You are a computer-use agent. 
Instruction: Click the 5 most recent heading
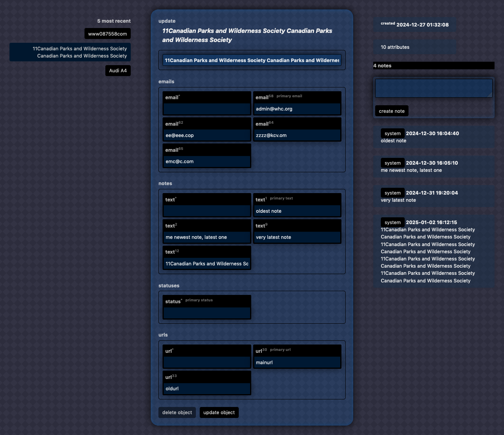(114, 21)
